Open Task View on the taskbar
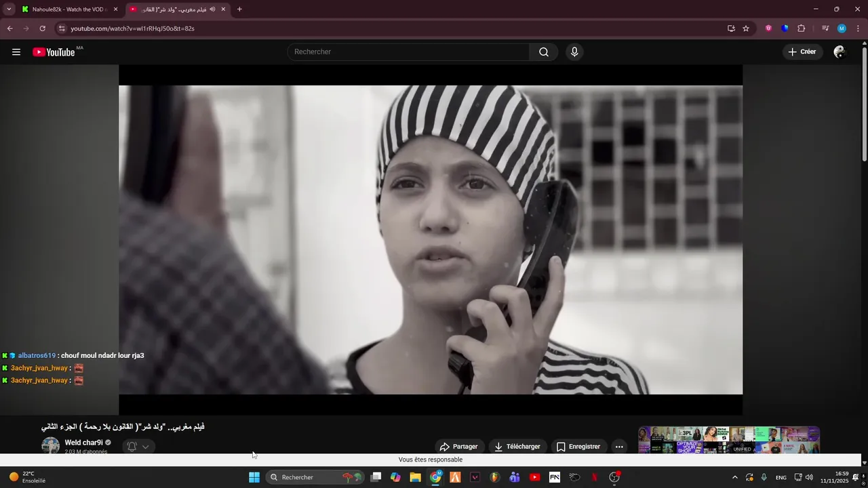The image size is (868, 488). point(376,477)
